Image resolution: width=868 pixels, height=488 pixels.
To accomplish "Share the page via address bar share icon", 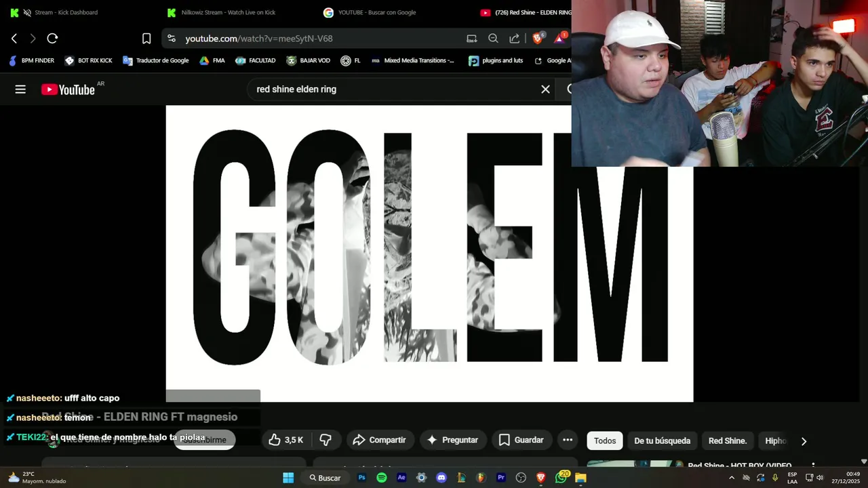I will pyautogui.click(x=515, y=39).
